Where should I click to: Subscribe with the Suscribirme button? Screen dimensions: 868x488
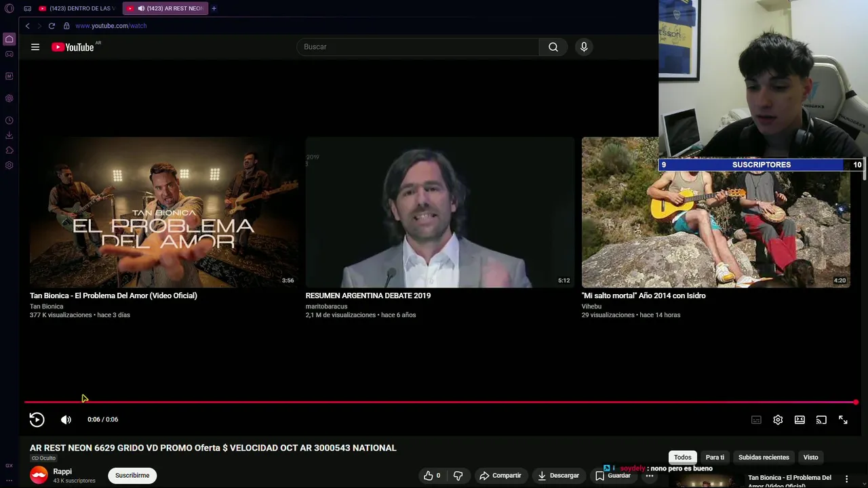(x=132, y=475)
